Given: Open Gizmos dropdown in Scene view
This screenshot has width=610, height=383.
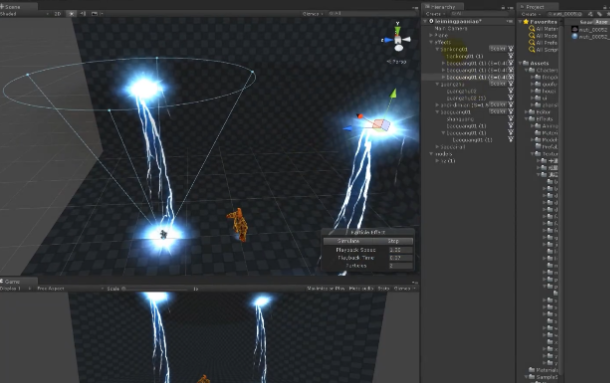Looking at the screenshot, I should [x=312, y=14].
